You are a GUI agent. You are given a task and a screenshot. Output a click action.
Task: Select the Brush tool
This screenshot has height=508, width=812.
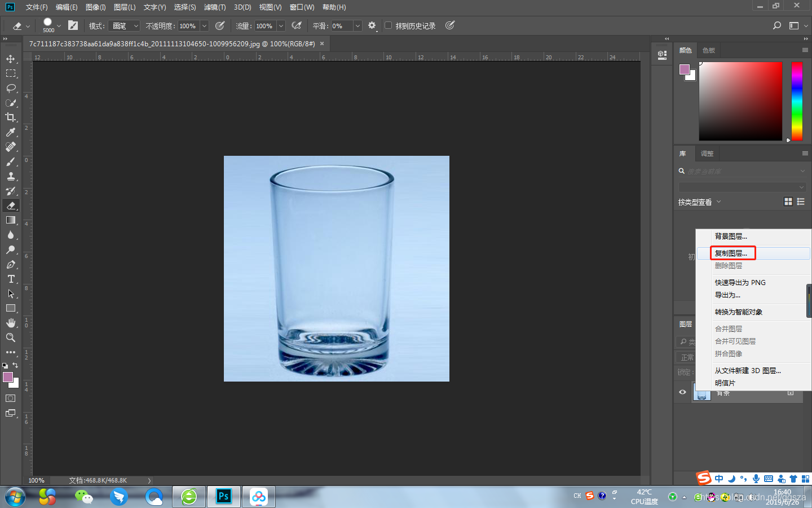11,161
